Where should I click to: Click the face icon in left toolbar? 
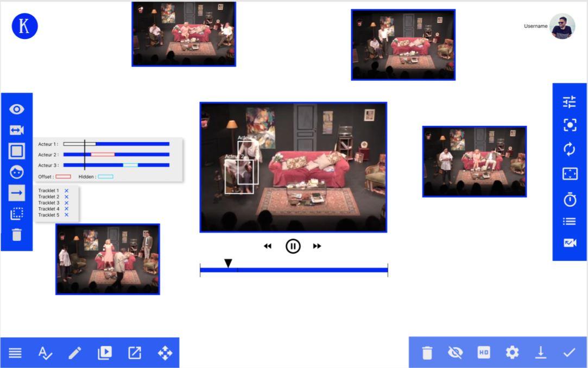pos(17,172)
